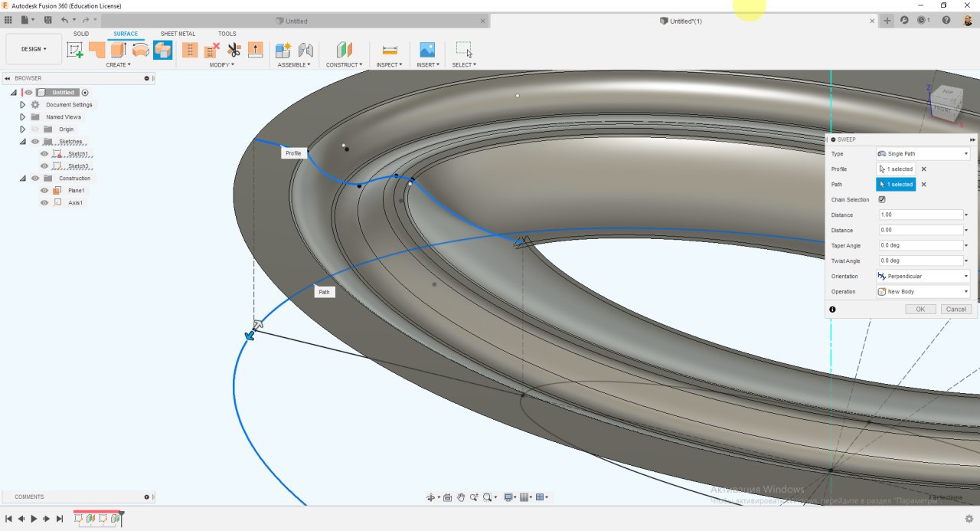Image resolution: width=980 pixels, height=531 pixels.
Task: Clear the Profile selection with its X
Action: point(923,169)
